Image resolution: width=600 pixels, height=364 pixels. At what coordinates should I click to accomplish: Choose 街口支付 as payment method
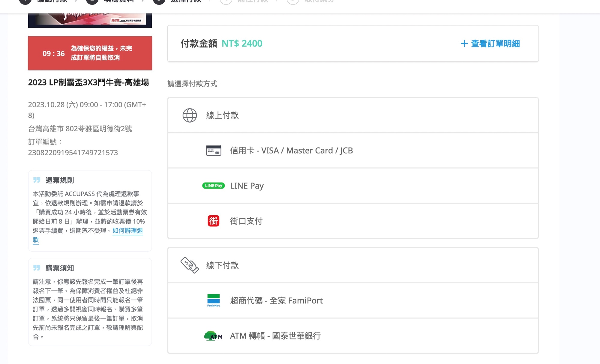pyautogui.click(x=246, y=221)
